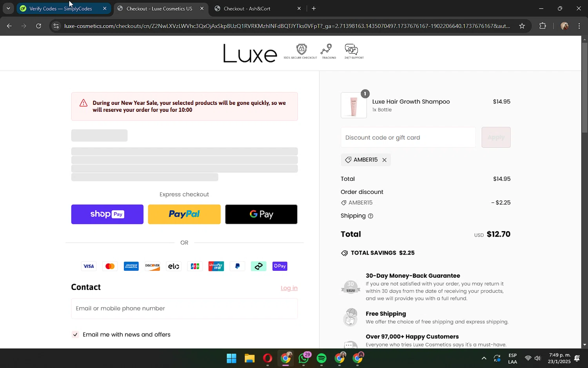Click the Discover card icon
588x368 pixels.
tap(152, 266)
